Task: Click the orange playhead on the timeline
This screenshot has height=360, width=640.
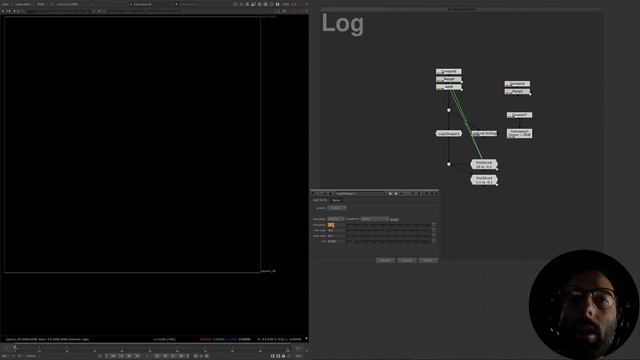Action: tap(15, 348)
